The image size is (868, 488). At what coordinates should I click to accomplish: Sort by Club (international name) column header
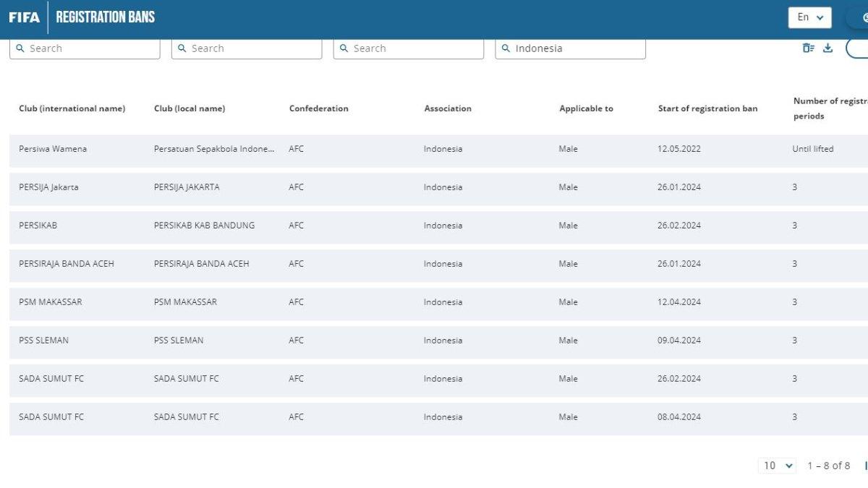pos(72,108)
